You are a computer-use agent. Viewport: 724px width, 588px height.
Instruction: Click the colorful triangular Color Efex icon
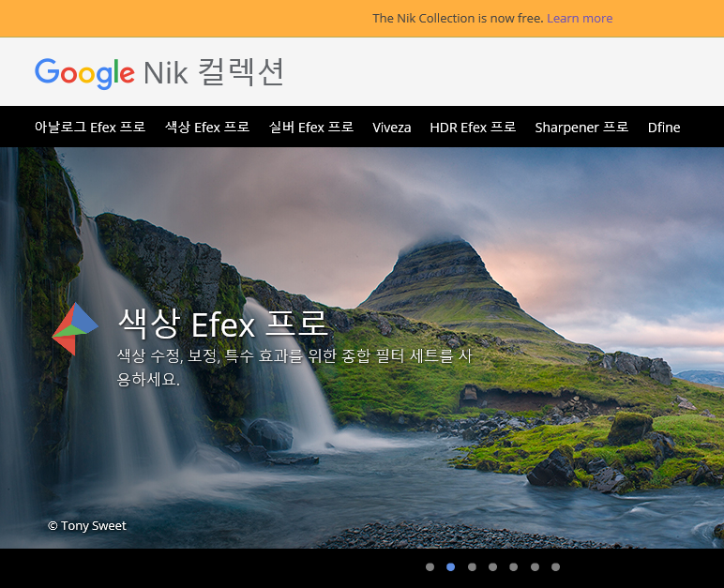coord(75,329)
